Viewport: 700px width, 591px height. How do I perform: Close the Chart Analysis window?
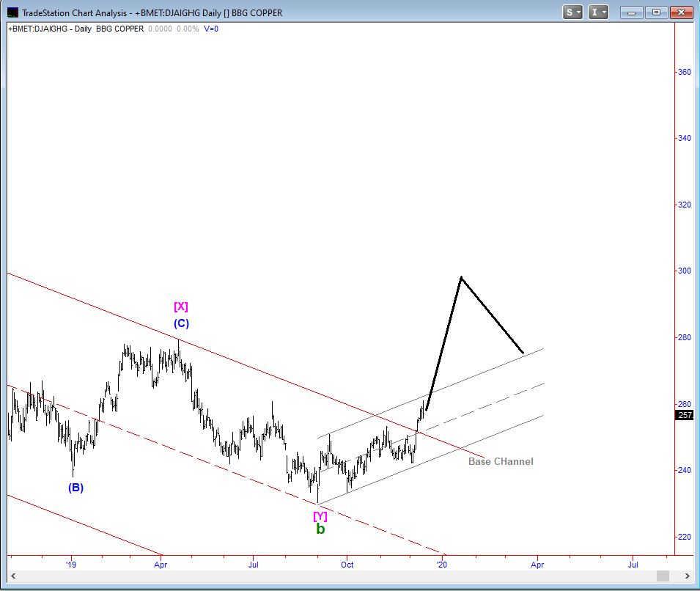[681, 12]
